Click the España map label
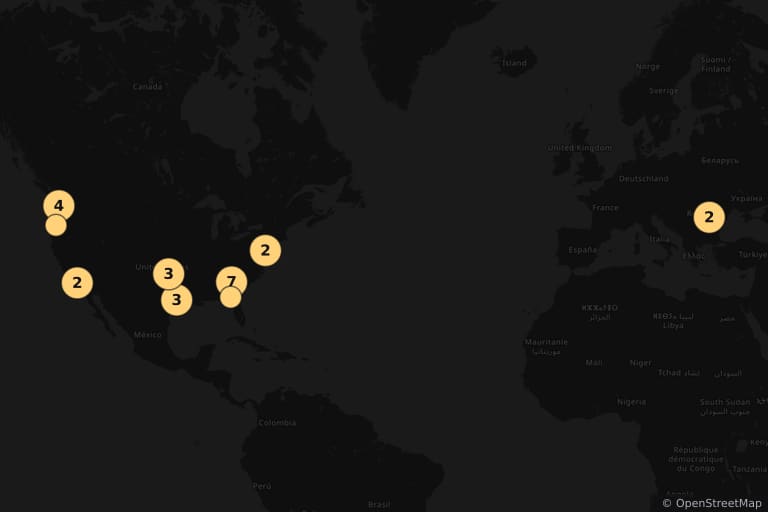 pos(582,250)
